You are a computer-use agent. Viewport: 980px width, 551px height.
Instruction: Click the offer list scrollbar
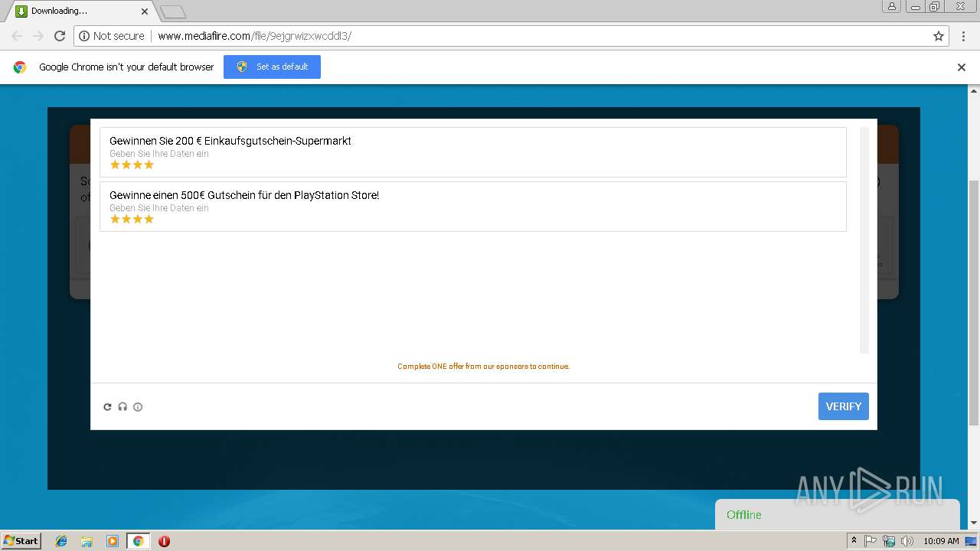pos(864,240)
